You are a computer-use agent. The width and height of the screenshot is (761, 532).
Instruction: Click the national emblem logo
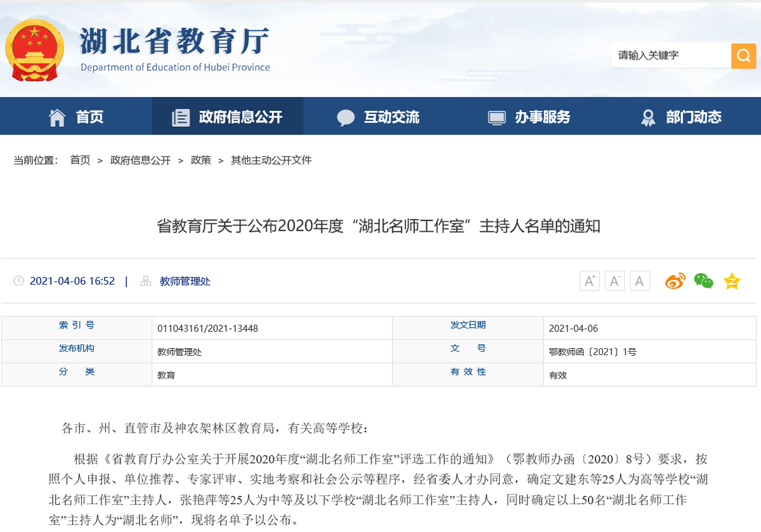click(x=35, y=51)
